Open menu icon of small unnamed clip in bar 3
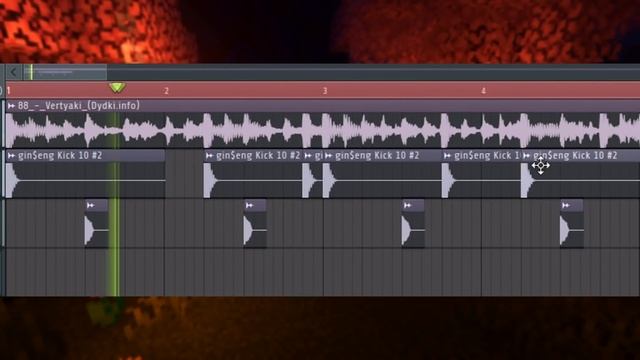 (408, 205)
